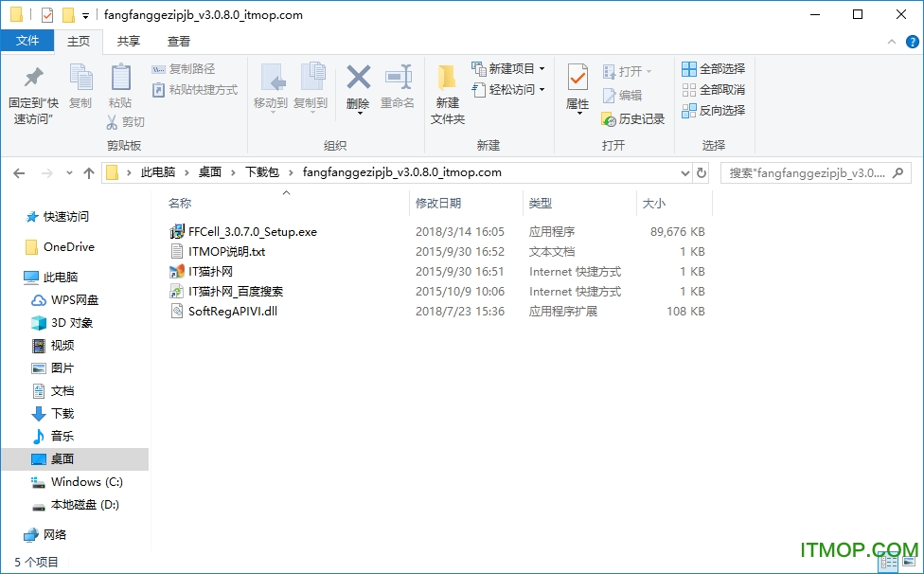Click the Up directory arrow
This screenshot has width=924, height=574.
(x=89, y=173)
